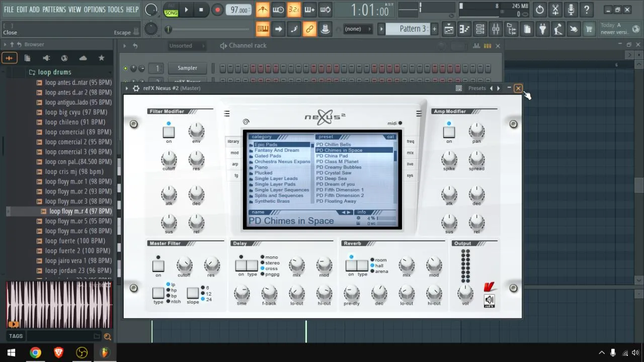The width and height of the screenshot is (644, 362).
Task: Open the tempo tapper icon
Action: point(558,29)
